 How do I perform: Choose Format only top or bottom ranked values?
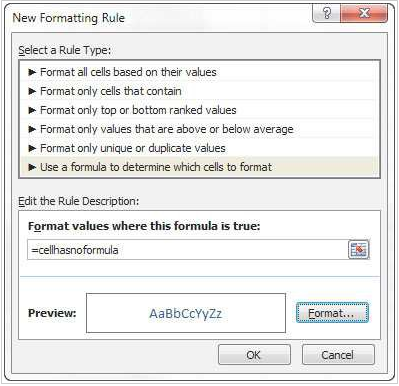200,110
